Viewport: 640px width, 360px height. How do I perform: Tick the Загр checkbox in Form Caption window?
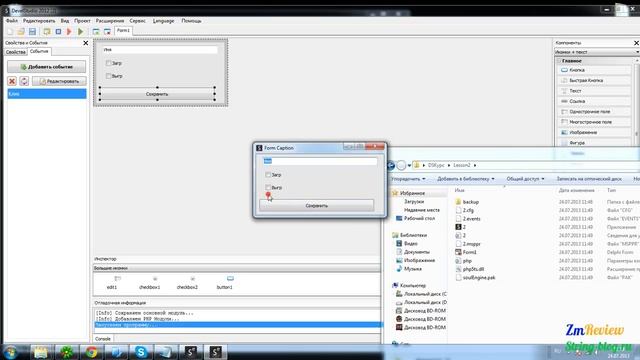click(x=268, y=175)
